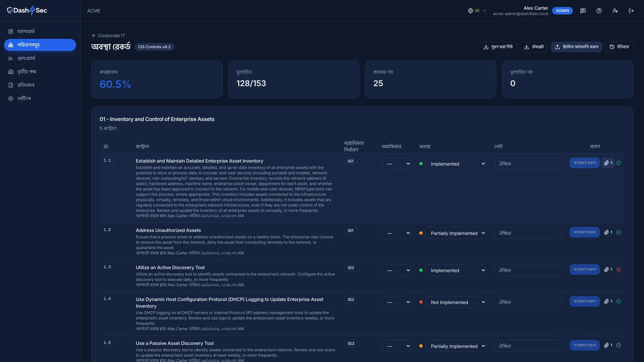The image size is (644, 362).
Task: Save control 1.4 with সংরক্ষণ করুন
Action: pos(584,301)
